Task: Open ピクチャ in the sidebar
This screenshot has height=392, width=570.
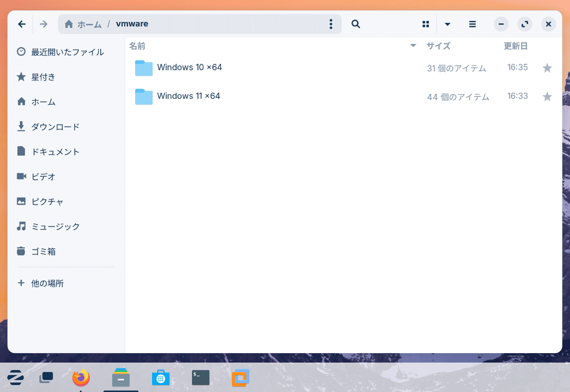Action: (x=66, y=201)
